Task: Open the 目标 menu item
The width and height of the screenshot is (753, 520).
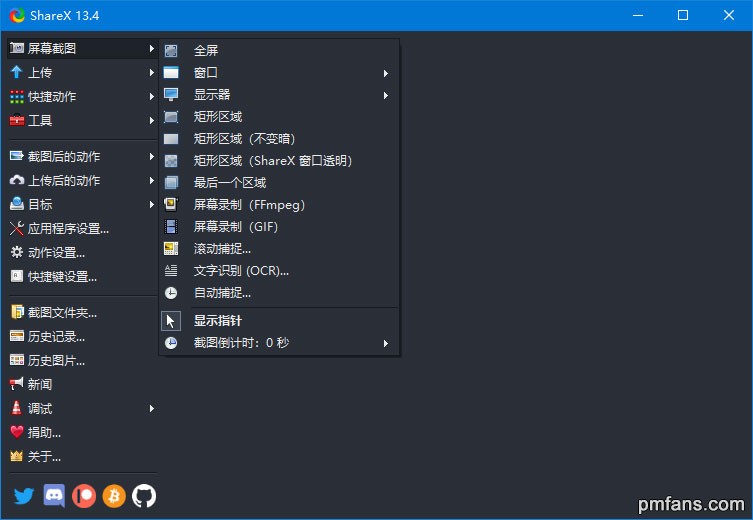Action: coord(82,205)
